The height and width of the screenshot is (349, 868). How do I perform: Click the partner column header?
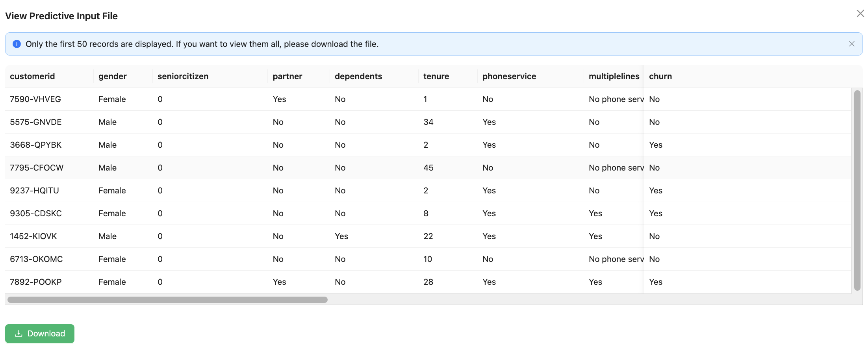click(287, 76)
